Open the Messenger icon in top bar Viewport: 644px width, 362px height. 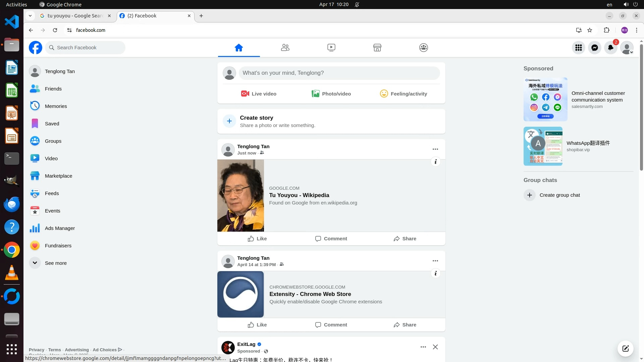point(594,48)
